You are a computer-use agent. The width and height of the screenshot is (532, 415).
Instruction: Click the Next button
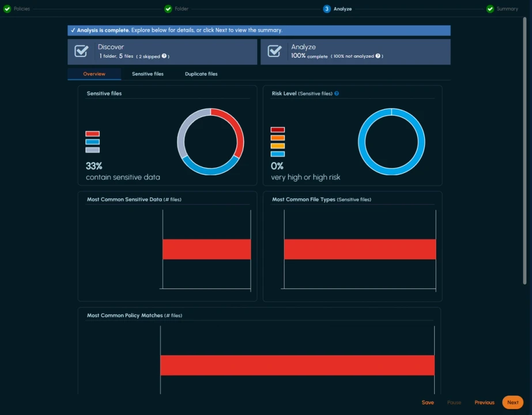pos(512,402)
